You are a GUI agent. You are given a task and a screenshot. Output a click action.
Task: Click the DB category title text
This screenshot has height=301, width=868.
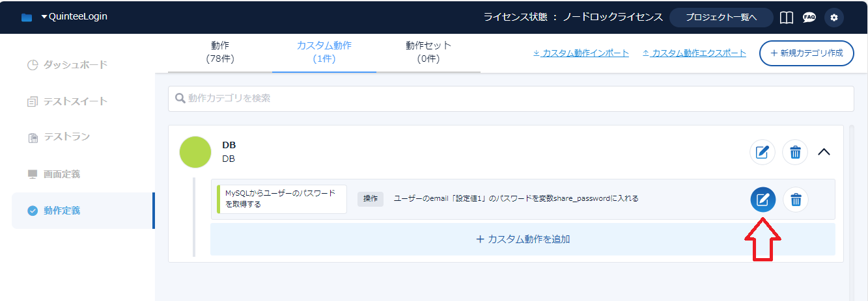tap(229, 145)
